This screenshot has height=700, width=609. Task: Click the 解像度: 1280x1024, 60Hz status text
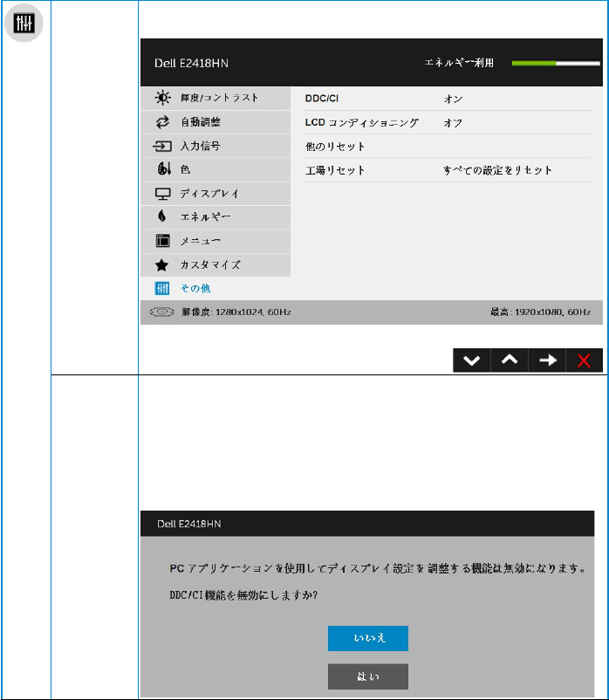tap(236, 312)
